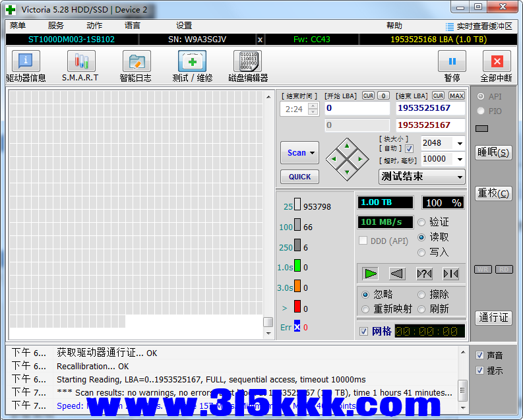Click the x button next to serial number
The image size is (523, 420).
click(260, 40)
